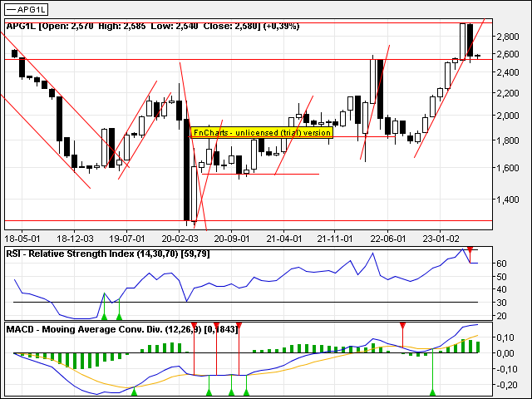Click the 2,600 price axis label

(x=508, y=54)
